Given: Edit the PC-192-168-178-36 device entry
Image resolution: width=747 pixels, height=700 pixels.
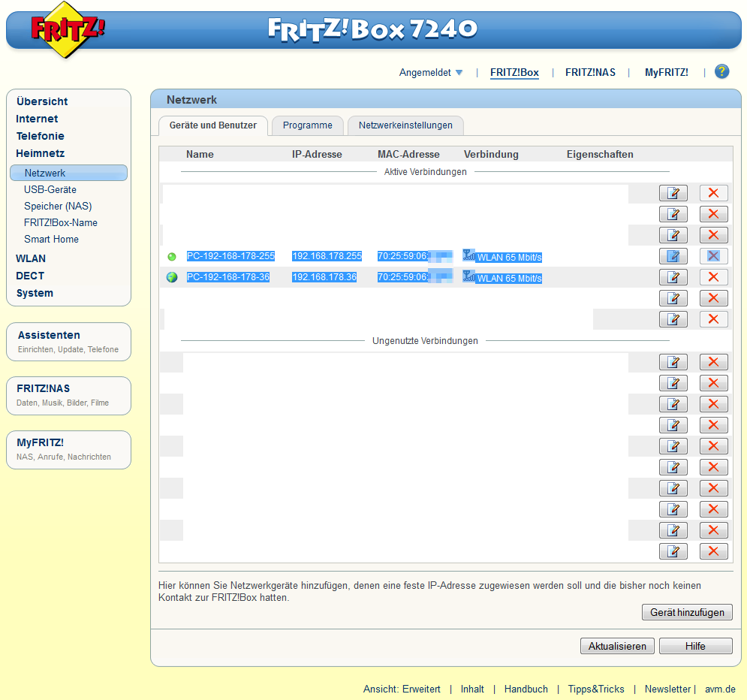Looking at the screenshot, I should pyautogui.click(x=673, y=277).
